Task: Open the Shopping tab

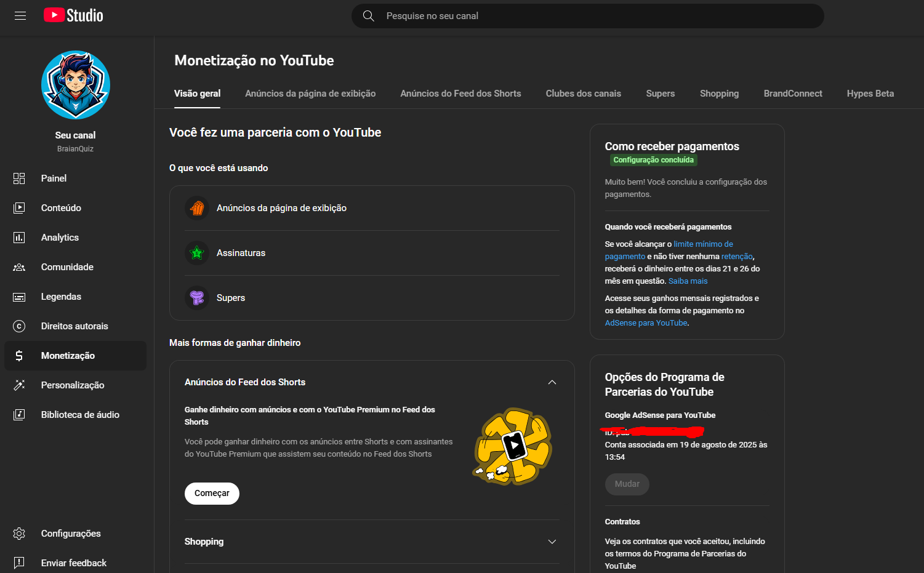Action: tap(719, 94)
